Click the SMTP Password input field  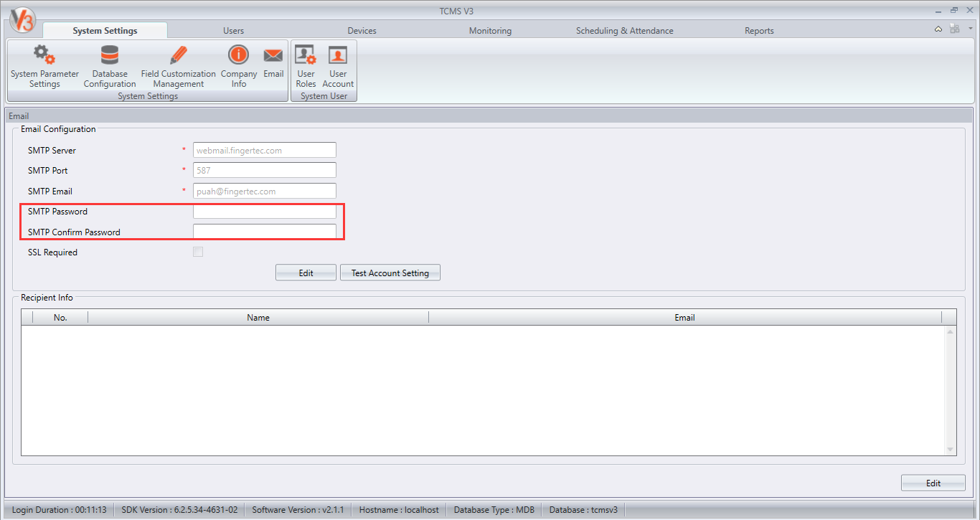point(264,212)
